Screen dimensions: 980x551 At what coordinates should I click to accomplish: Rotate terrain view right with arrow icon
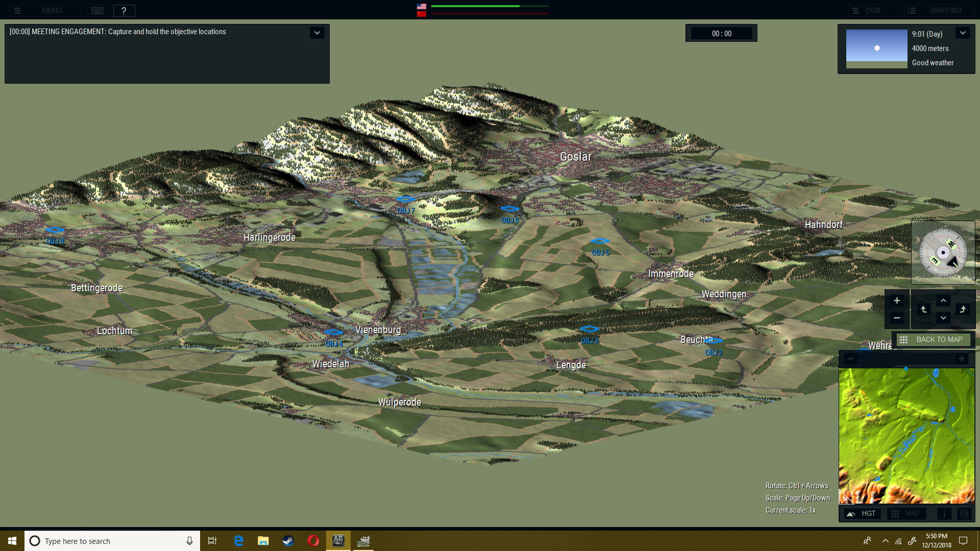963,309
